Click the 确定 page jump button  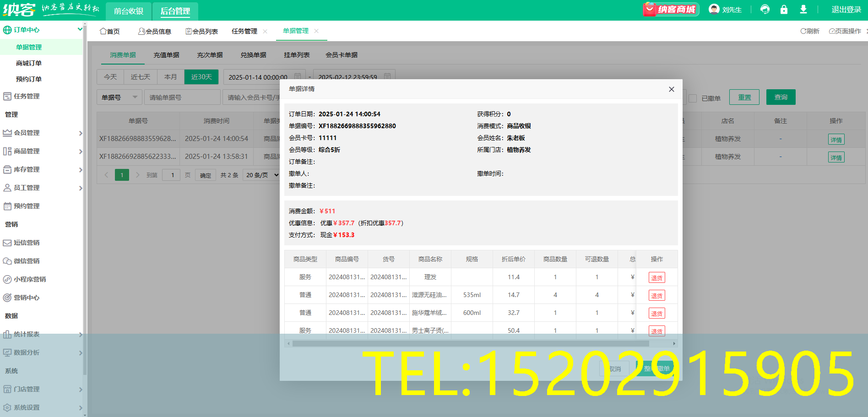[x=206, y=175]
